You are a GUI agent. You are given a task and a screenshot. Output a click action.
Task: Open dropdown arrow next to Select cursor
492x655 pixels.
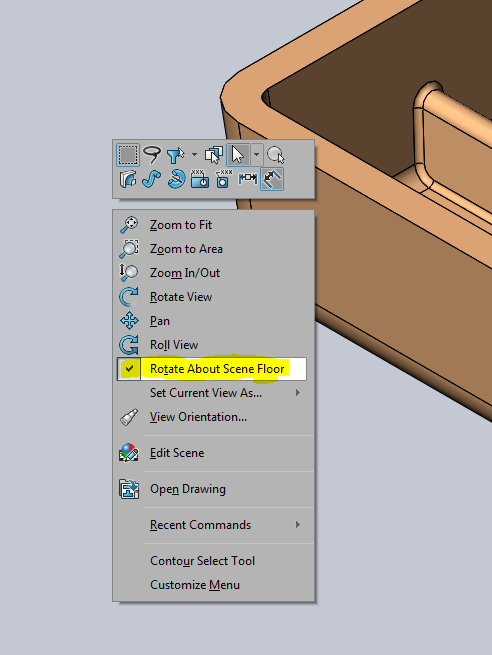click(256, 155)
